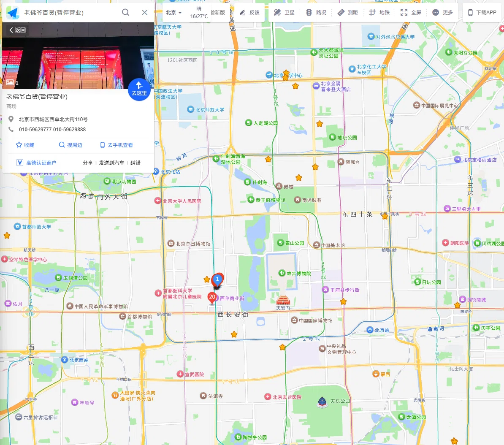Viewport: 504px width, 445px height.
Task: Open the 高德认证商户 certified merchant link
Action: click(36, 163)
